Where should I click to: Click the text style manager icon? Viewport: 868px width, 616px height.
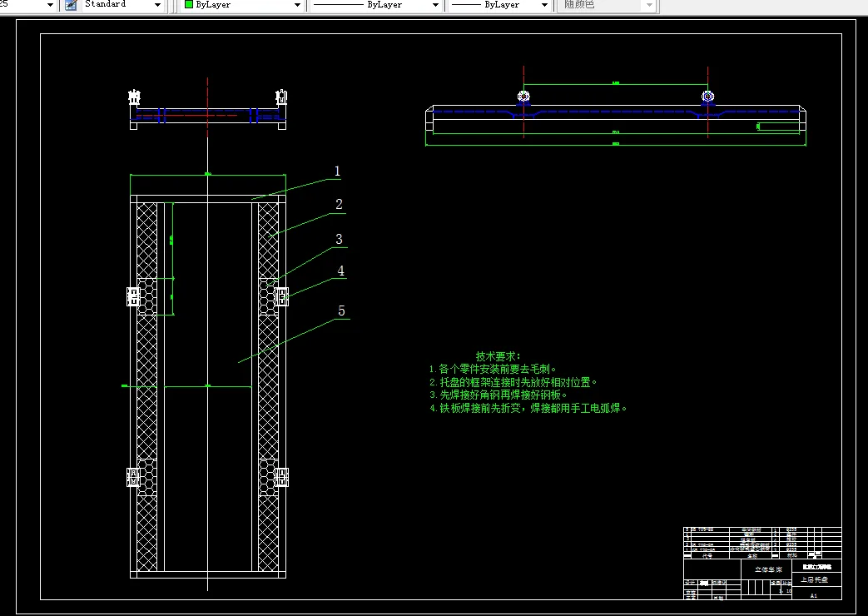71,5
